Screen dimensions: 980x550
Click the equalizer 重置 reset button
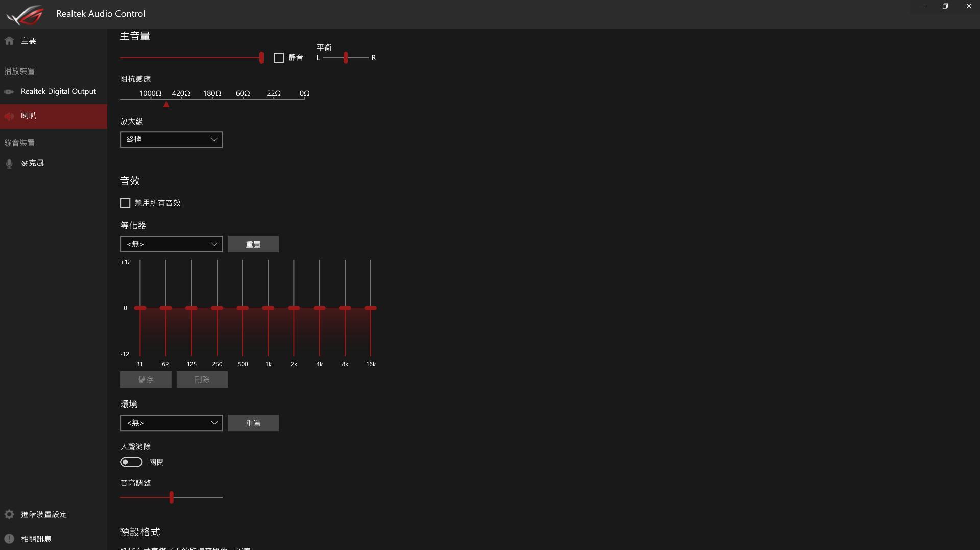pyautogui.click(x=253, y=244)
